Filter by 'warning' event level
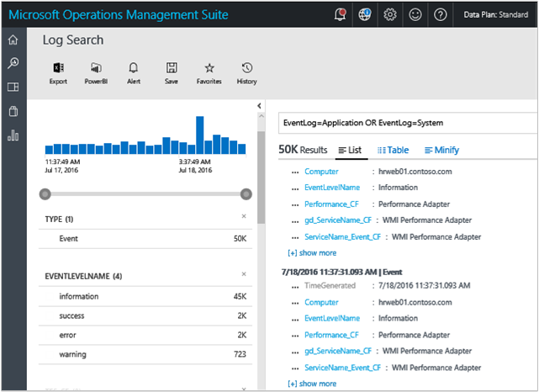This screenshot has height=392, width=539. [73, 354]
